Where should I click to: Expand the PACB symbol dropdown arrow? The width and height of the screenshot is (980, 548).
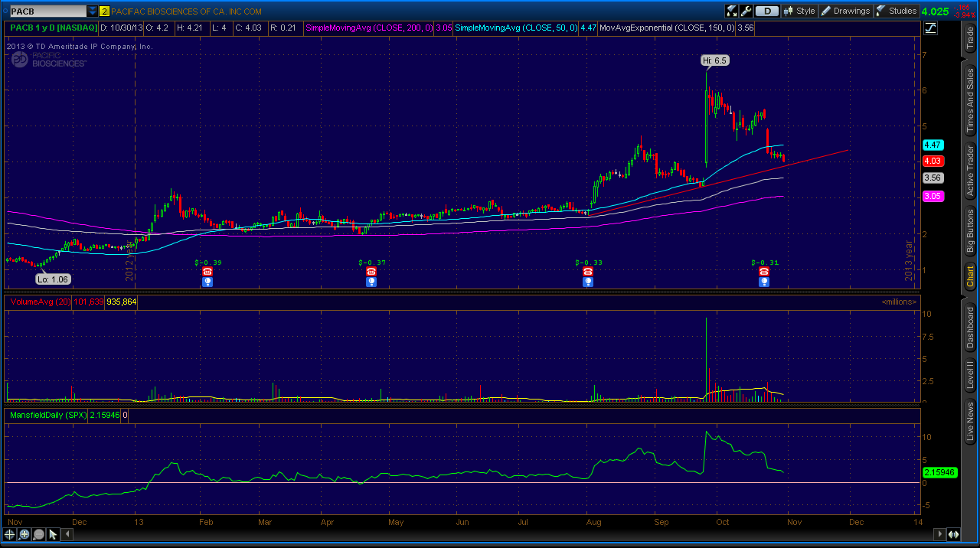93,11
